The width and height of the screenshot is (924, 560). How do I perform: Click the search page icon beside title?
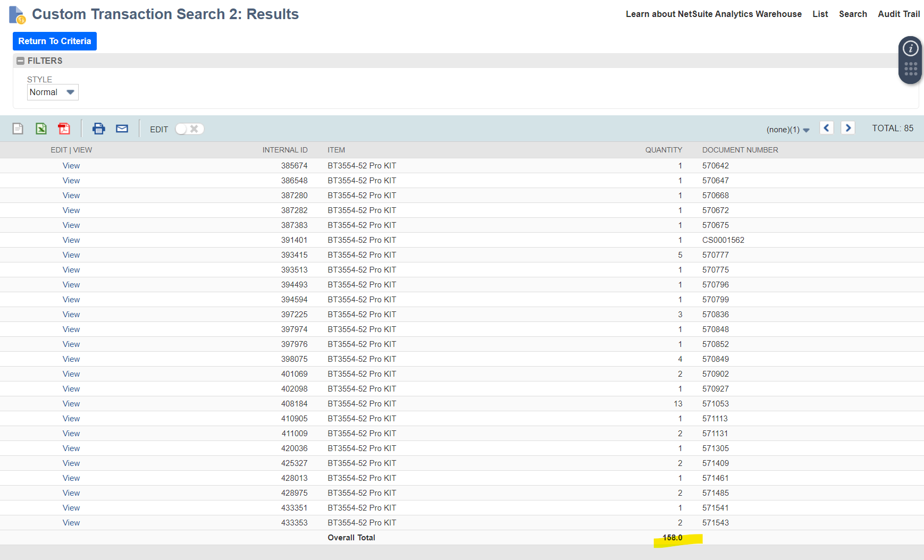coord(17,15)
